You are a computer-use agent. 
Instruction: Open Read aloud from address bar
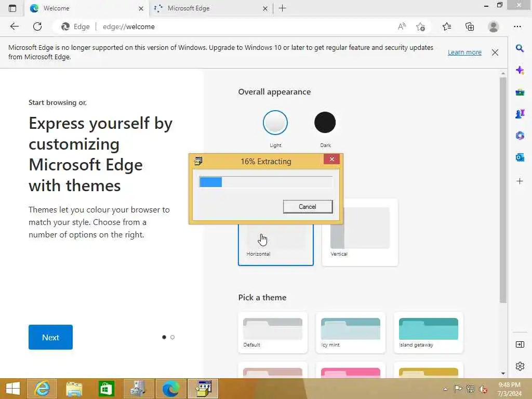(402, 26)
